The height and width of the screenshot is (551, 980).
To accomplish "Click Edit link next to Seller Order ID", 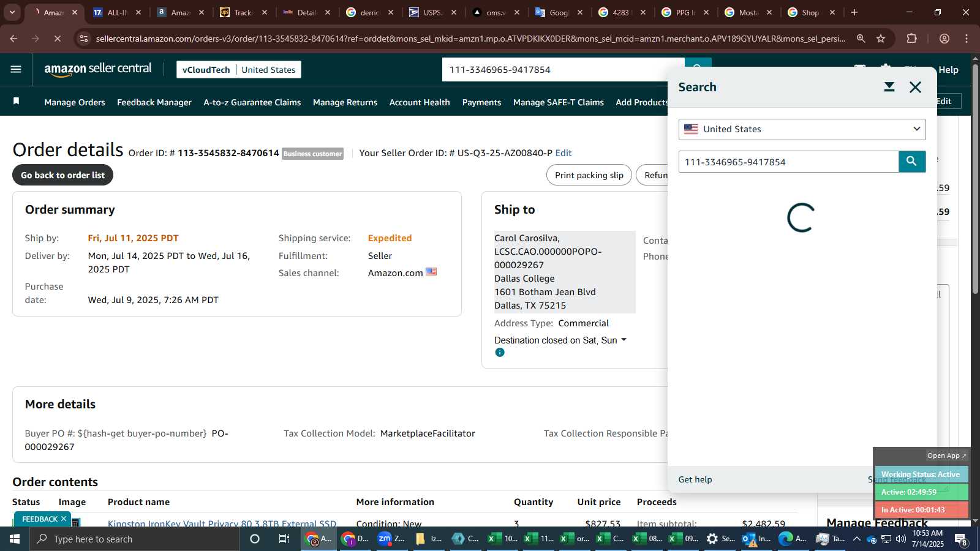I will point(563,153).
